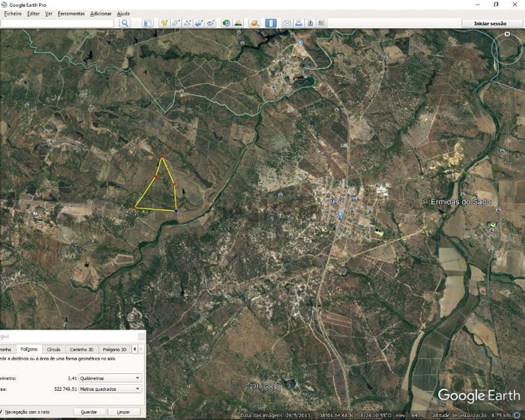This screenshot has width=525, height=420.
Task: Click the email envelope icon
Action: (x=287, y=23)
